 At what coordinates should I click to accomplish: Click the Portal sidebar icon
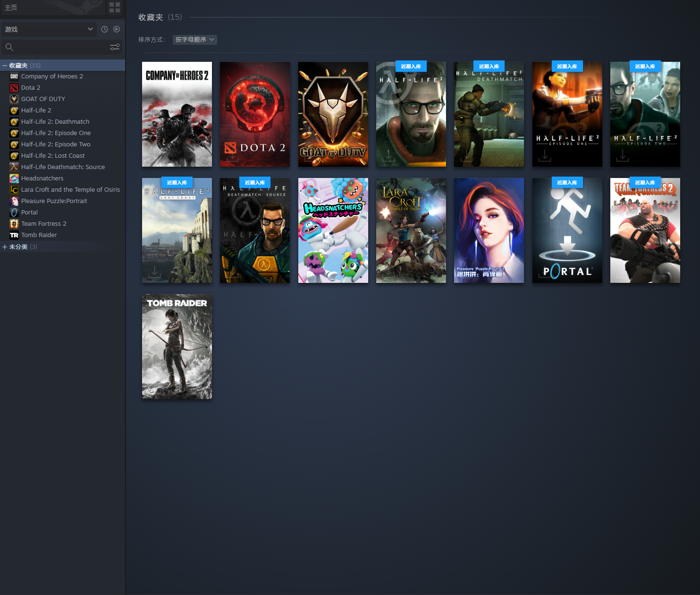click(x=14, y=212)
